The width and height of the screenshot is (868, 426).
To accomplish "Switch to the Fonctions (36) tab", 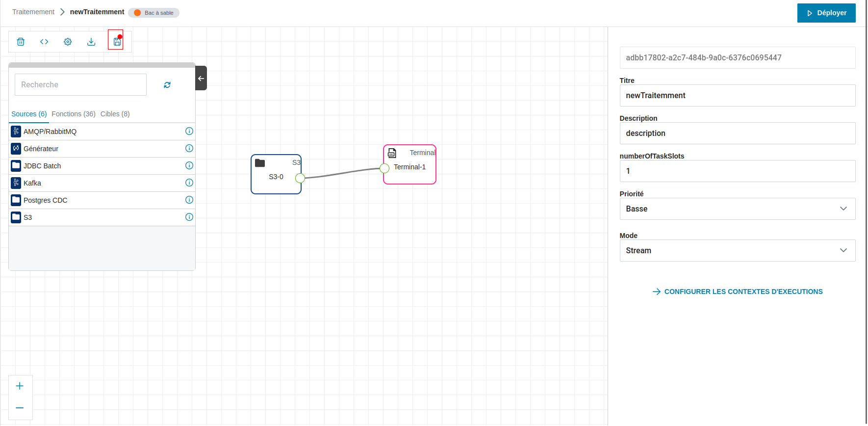I will tap(74, 114).
